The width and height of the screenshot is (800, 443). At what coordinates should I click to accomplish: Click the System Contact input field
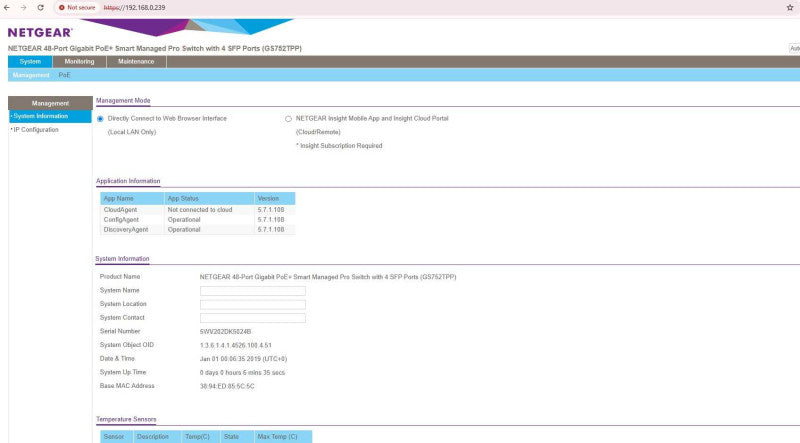tap(253, 318)
